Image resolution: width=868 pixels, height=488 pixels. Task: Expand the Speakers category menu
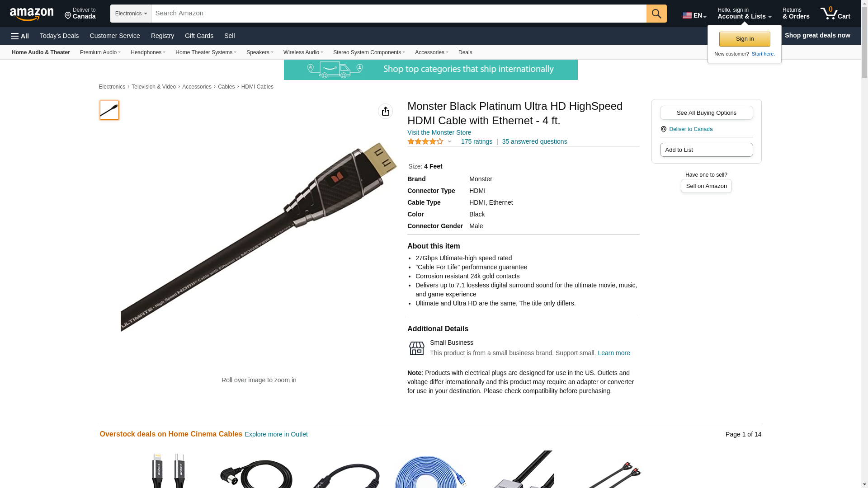259,52
